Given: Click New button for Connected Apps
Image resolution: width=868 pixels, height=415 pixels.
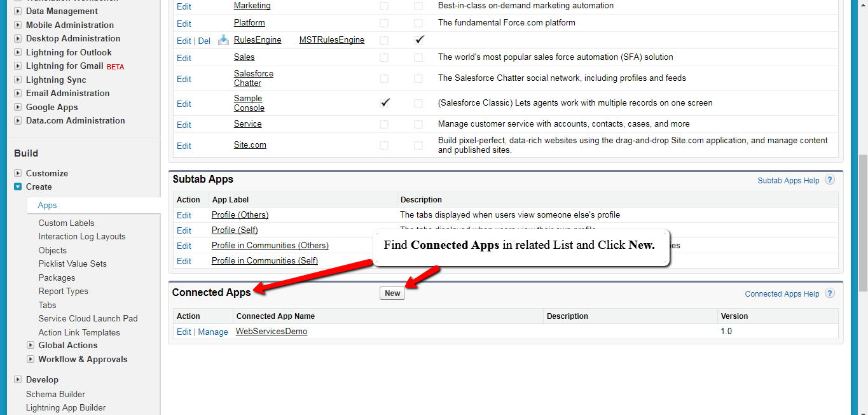Looking at the screenshot, I should pos(392,293).
